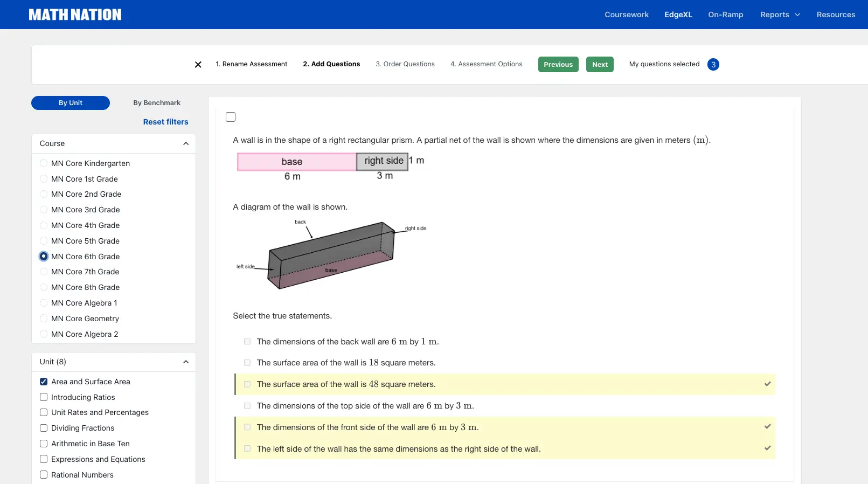This screenshot has height=484, width=868.
Task: Select question checkbox above wall problem
Action: click(x=231, y=117)
